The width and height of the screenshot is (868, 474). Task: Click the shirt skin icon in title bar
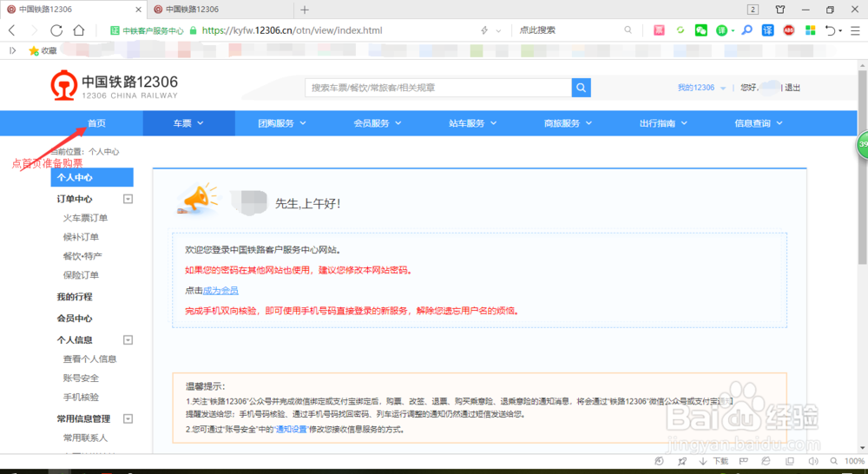tap(780, 10)
